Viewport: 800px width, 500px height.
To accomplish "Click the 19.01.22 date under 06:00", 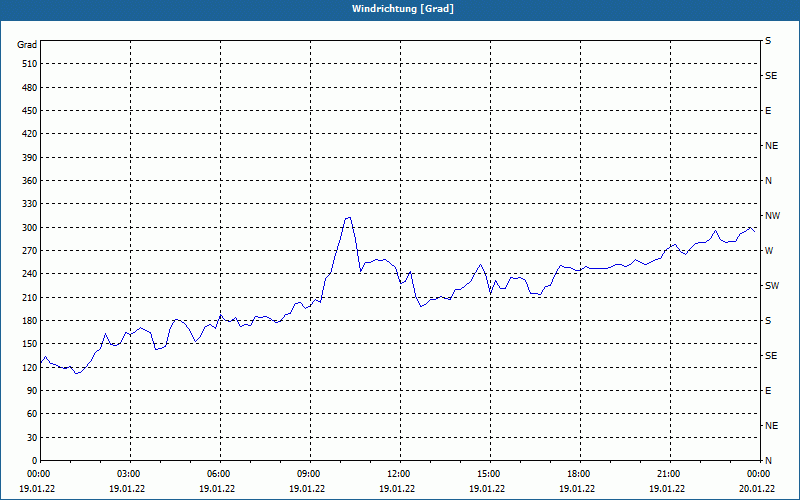I will 217,488.
